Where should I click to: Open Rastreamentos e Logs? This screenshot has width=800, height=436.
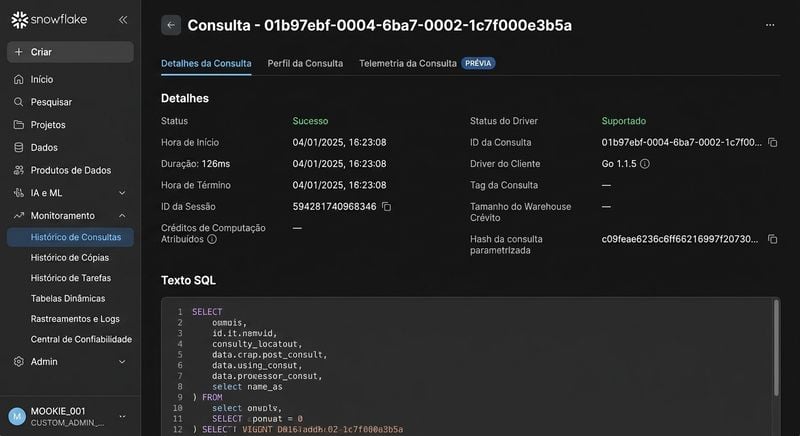[75, 319]
